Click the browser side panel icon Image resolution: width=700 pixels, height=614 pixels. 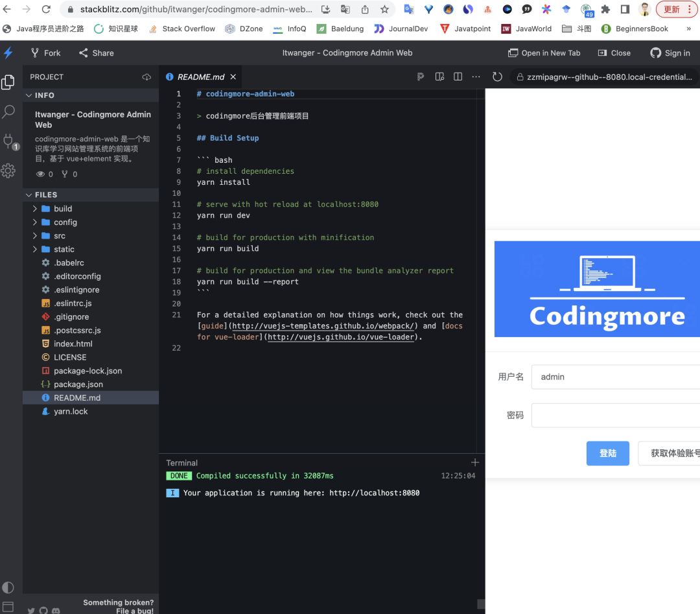[x=625, y=9]
